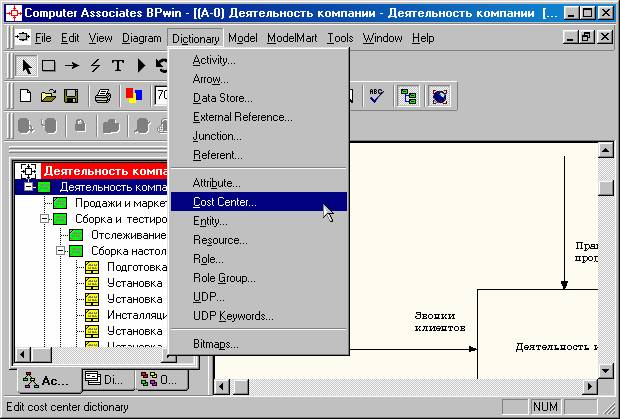Click the grayed ModelMart folders icon
620x419 pixels.
point(111,126)
